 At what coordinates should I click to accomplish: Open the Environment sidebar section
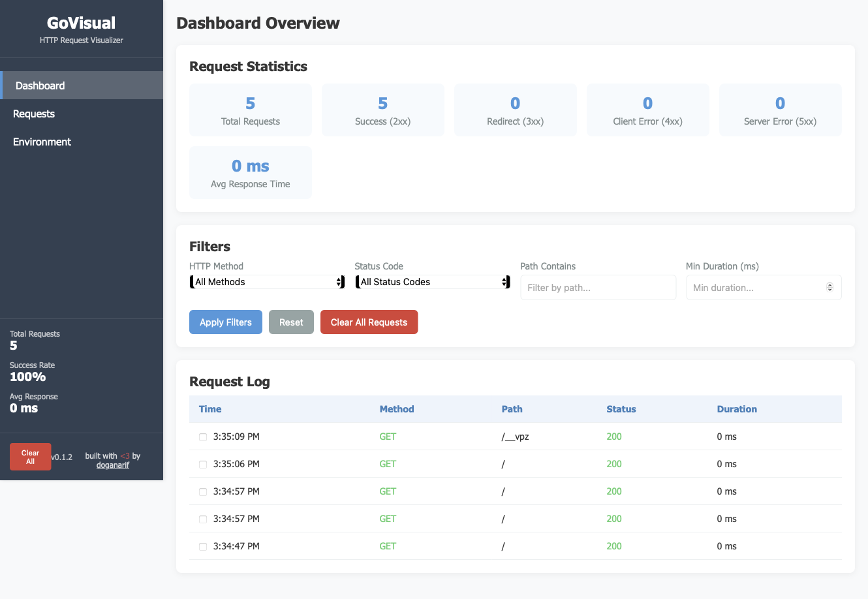[82, 142]
